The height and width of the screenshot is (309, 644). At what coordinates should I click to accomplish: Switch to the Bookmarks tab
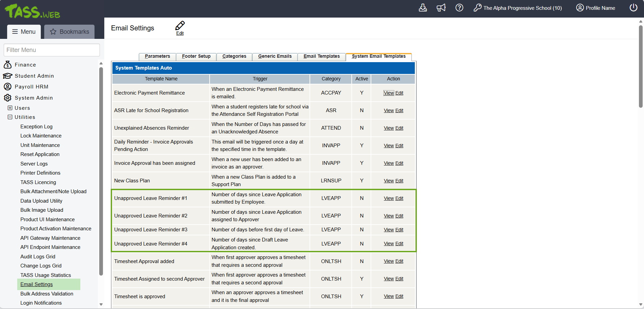(70, 32)
